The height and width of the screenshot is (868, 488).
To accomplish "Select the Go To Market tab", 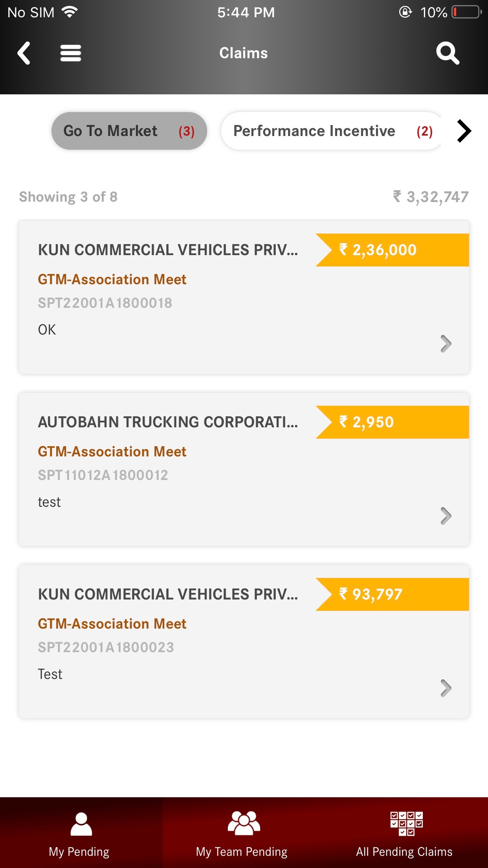I will (x=129, y=131).
